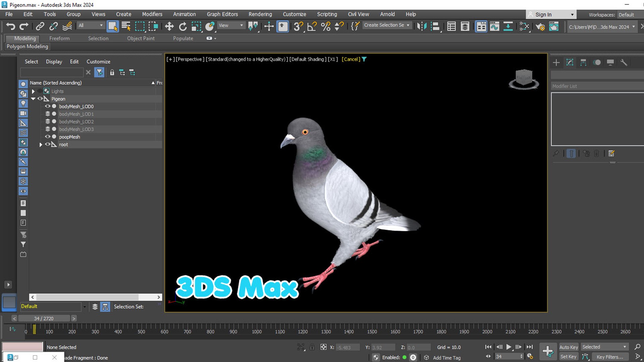
Task: Open the Workspaces Default dropdown
Action: (630, 15)
